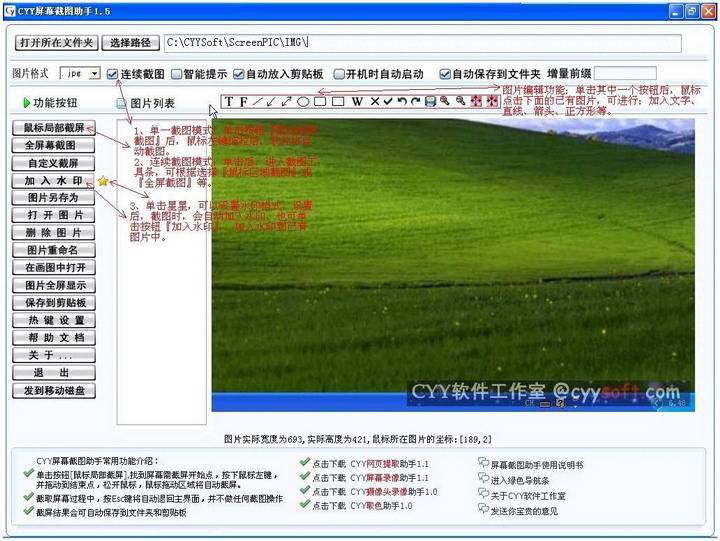The height and width of the screenshot is (541, 720).
Task: Click the W watermark tool icon
Action: coord(357,101)
